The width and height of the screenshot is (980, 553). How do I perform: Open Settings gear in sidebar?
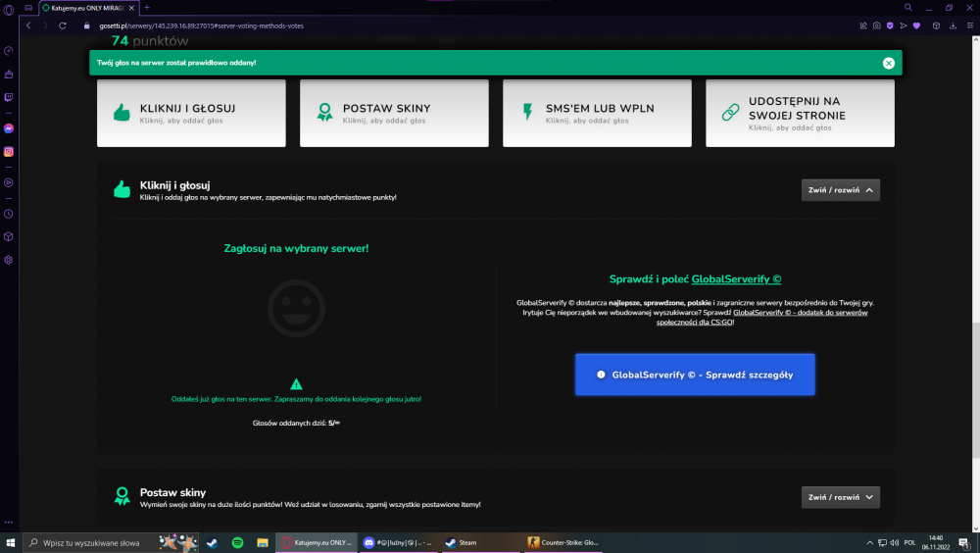coord(9,260)
